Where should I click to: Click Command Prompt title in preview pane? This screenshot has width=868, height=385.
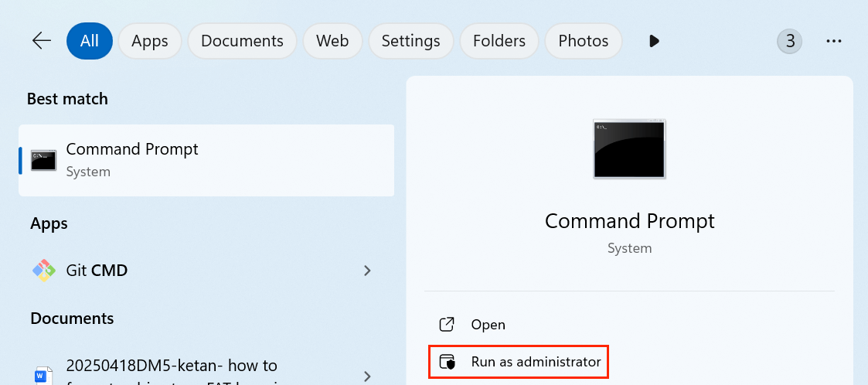pos(629,221)
